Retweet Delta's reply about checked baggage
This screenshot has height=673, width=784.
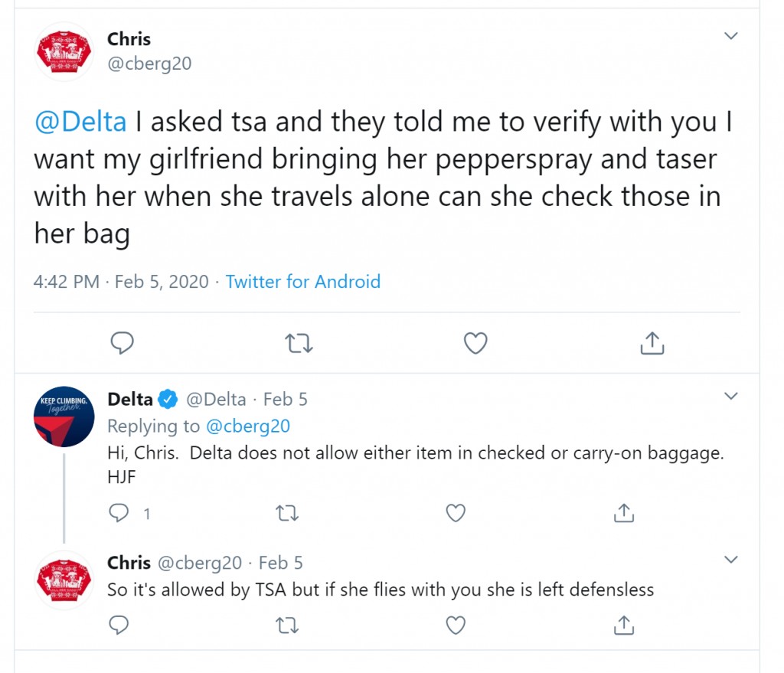tap(287, 513)
